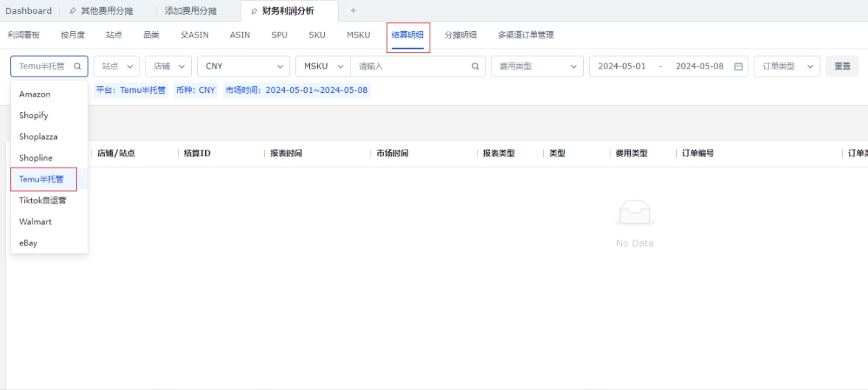
Task: Open the SPU sub-tab
Action: (x=280, y=35)
